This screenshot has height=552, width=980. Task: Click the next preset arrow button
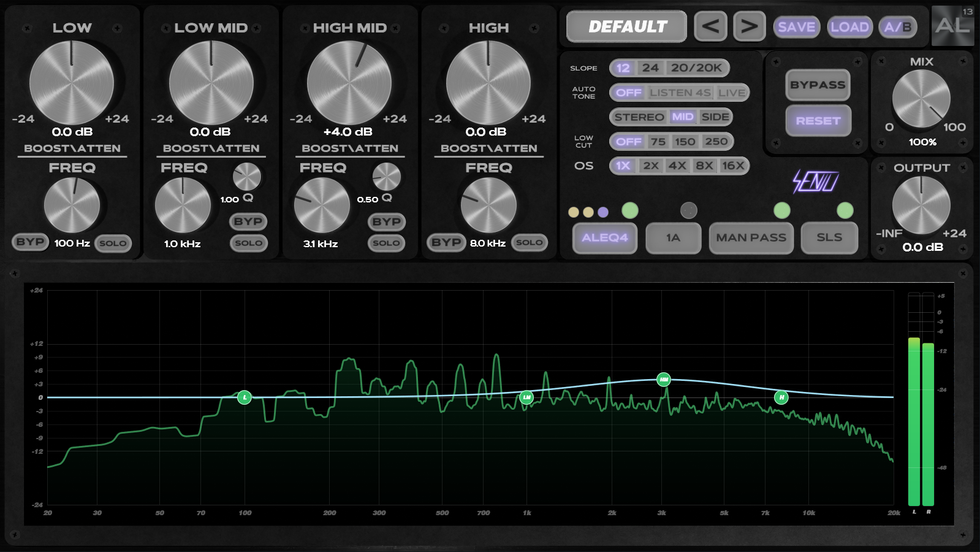750,26
